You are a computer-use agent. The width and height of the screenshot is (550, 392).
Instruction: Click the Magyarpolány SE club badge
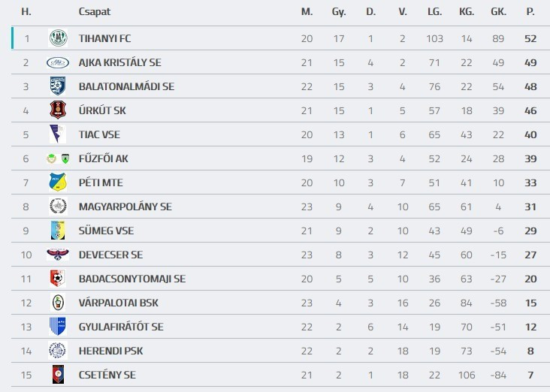[x=58, y=207]
